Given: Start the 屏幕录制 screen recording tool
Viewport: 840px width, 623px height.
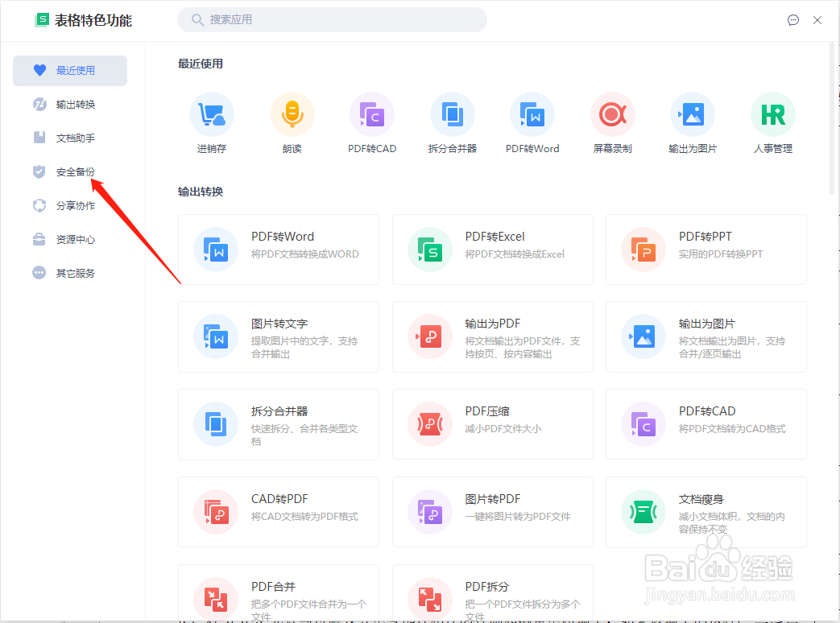Looking at the screenshot, I should (612, 113).
